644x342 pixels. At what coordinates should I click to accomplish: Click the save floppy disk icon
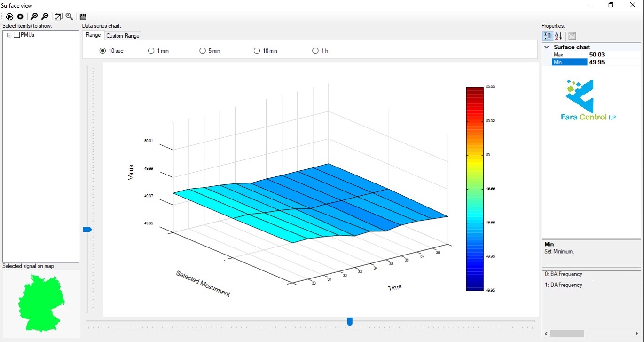pyautogui.click(x=83, y=16)
